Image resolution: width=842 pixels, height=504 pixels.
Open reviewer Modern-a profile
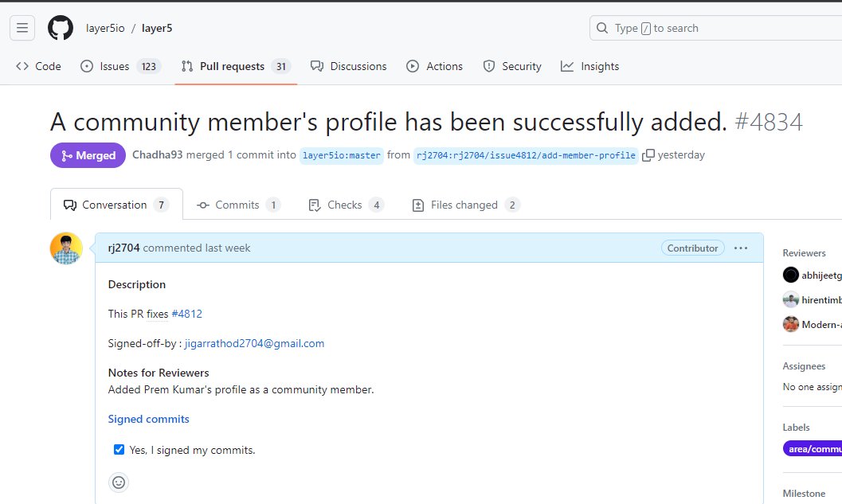pyautogui.click(x=820, y=325)
